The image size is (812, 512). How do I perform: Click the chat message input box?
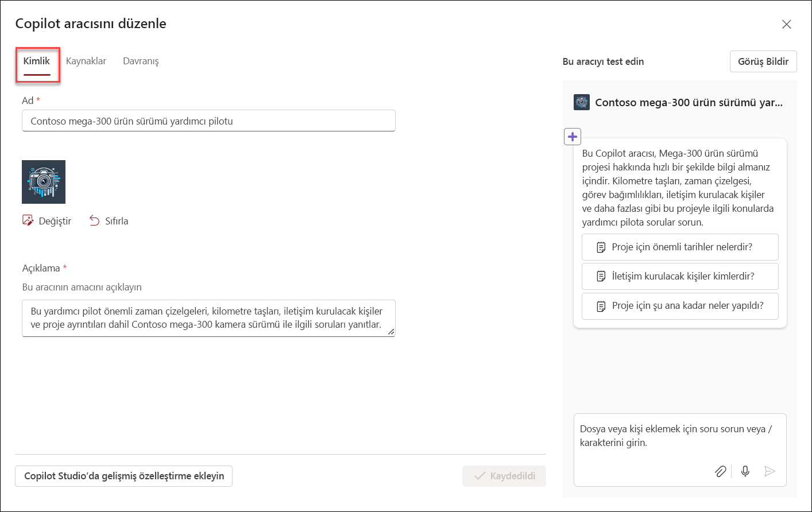click(x=680, y=450)
